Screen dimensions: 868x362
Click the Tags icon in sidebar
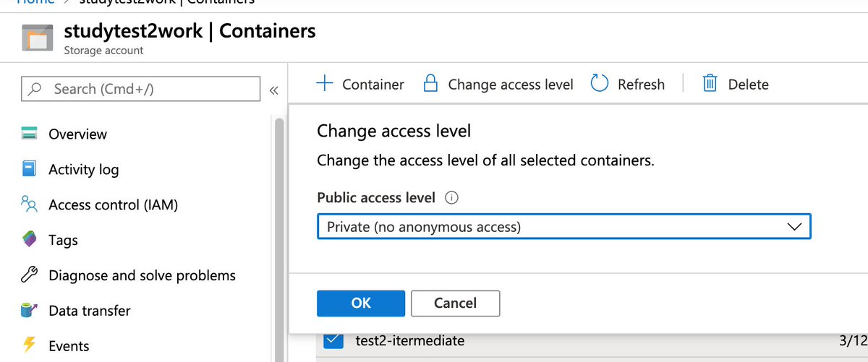29,240
